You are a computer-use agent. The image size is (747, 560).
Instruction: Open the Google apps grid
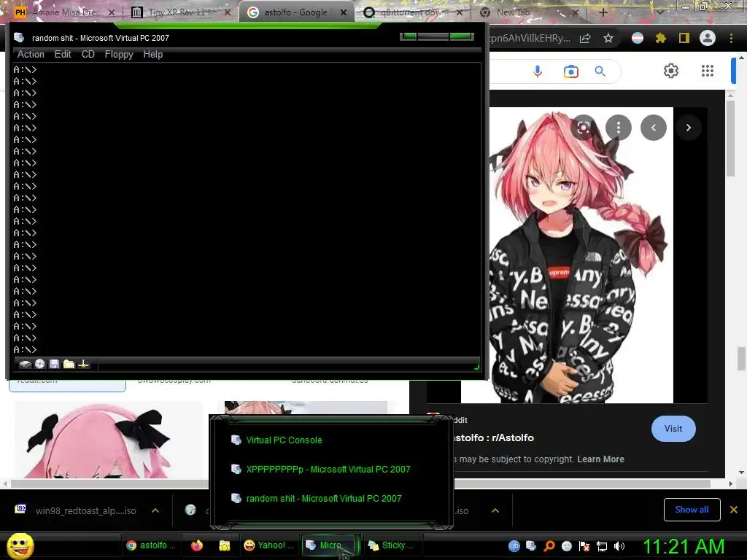pos(708,71)
